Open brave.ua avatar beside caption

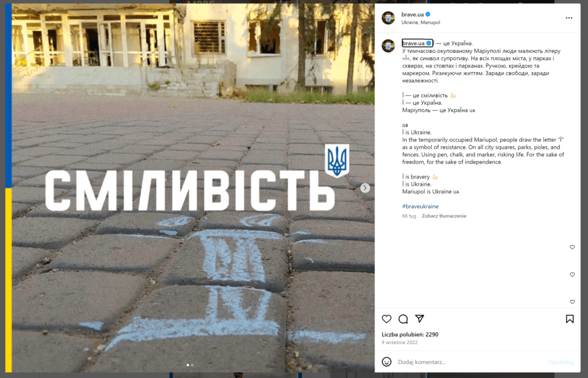pos(388,46)
